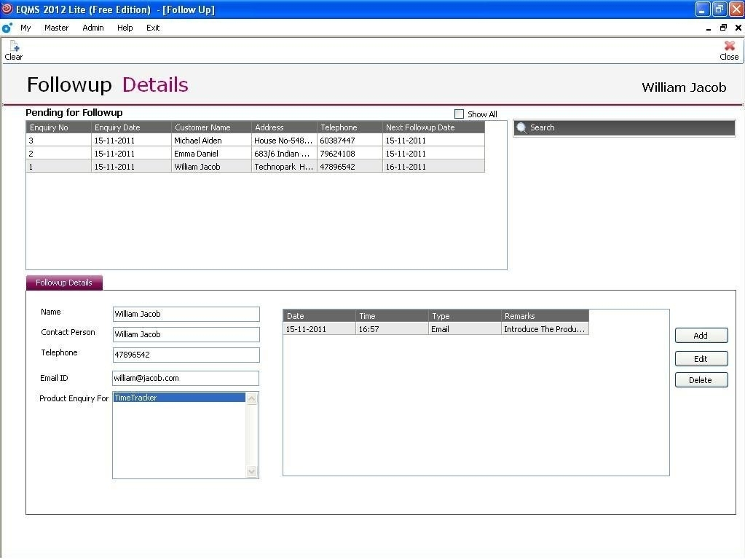Click the Email ID input field
Image resolution: width=745 pixels, height=560 pixels.
click(186, 379)
